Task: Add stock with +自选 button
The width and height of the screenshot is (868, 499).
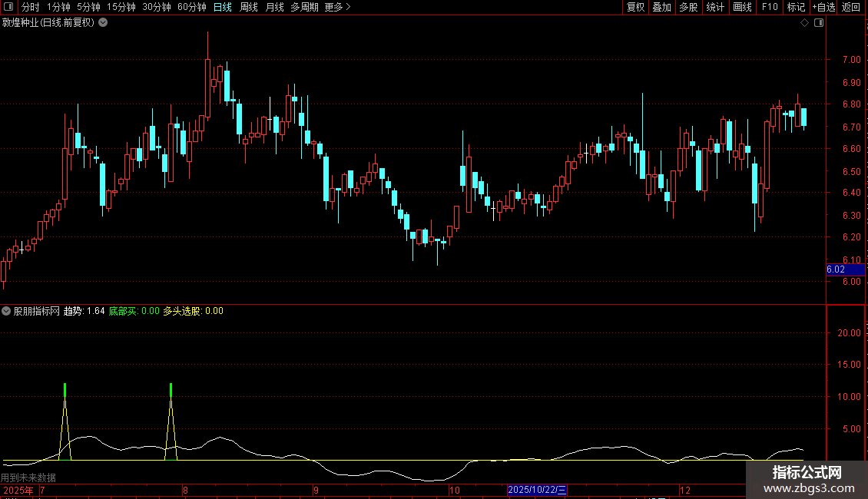Action: pos(823,7)
